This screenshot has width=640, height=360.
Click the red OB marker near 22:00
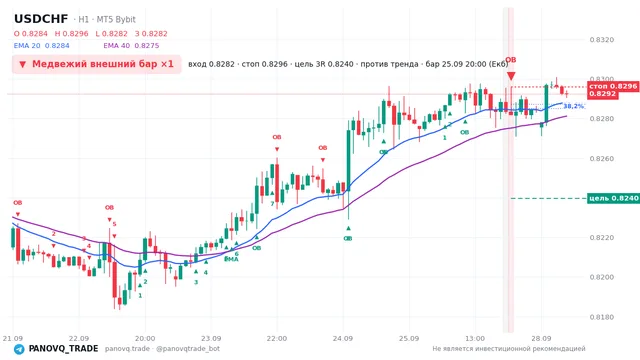(x=277, y=137)
